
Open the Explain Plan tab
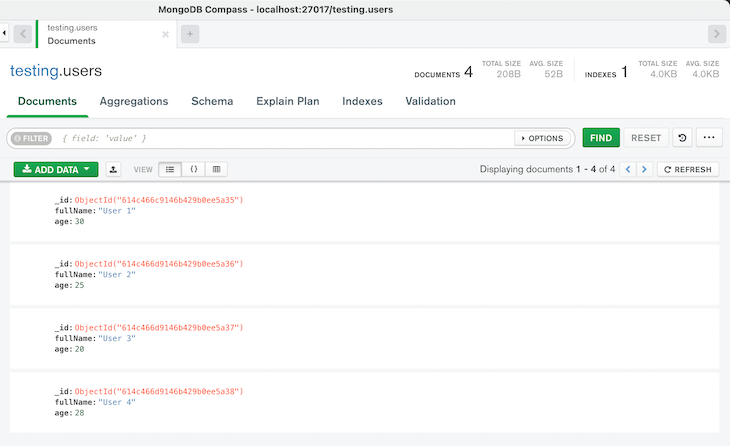pyautogui.click(x=288, y=101)
